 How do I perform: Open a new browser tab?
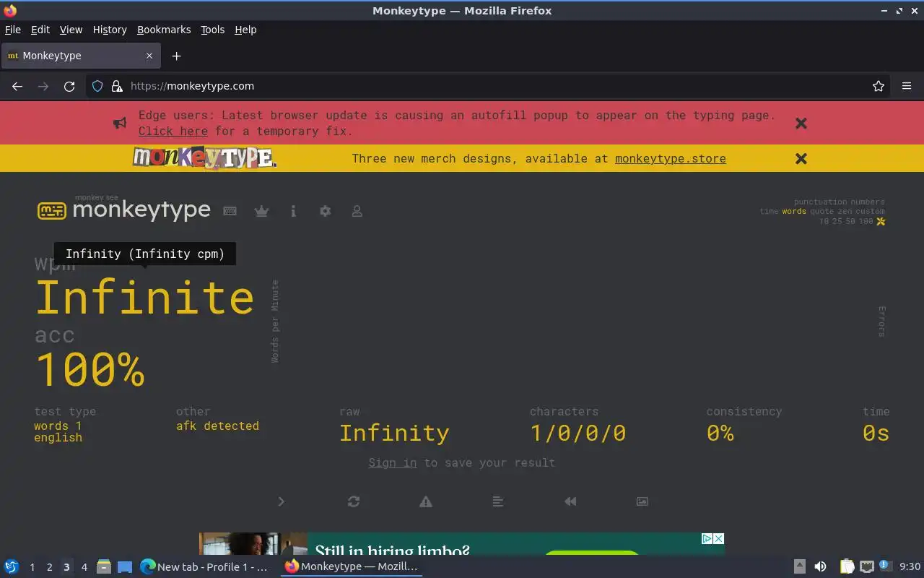[176, 56]
